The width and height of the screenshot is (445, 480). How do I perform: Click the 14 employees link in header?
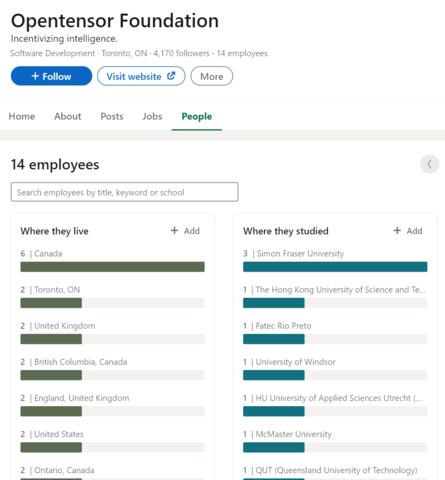[x=242, y=53]
